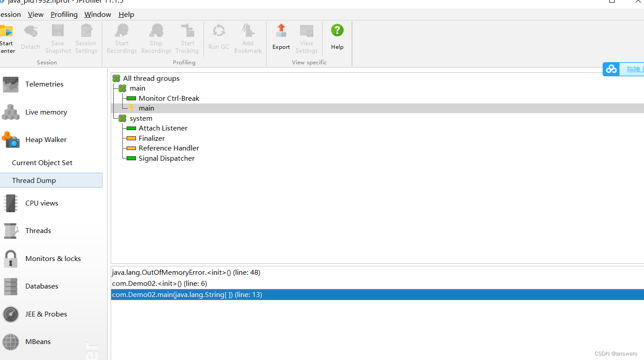Click the Start Tracking icon
The width and height of the screenshot is (644, 360).
187,31
